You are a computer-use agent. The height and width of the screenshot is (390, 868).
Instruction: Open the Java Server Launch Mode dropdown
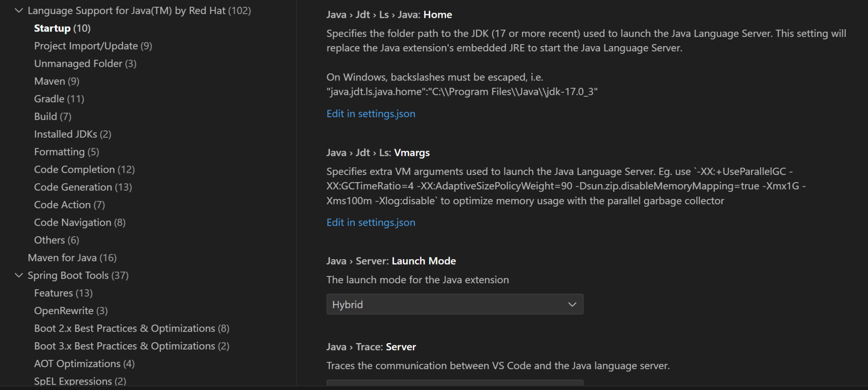coord(572,304)
